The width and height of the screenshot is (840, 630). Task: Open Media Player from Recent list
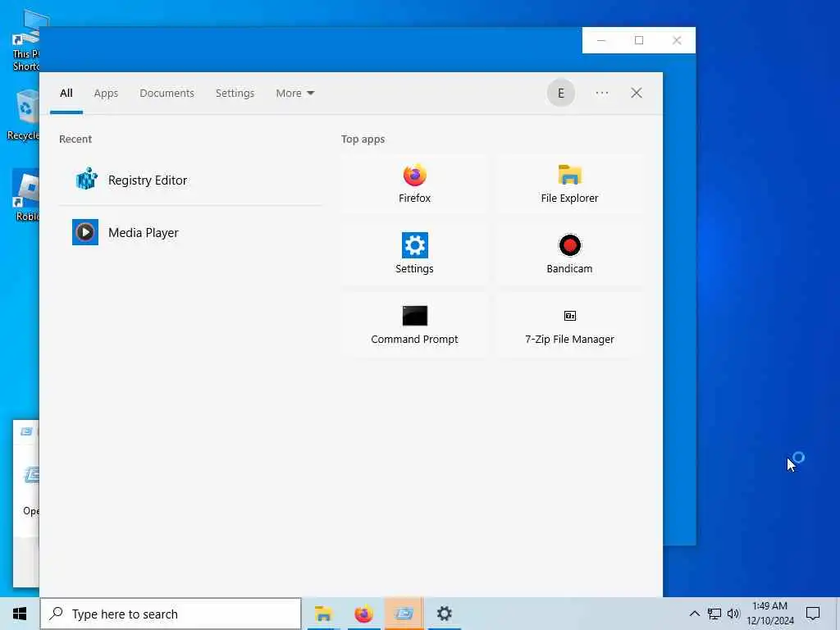coord(190,232)
